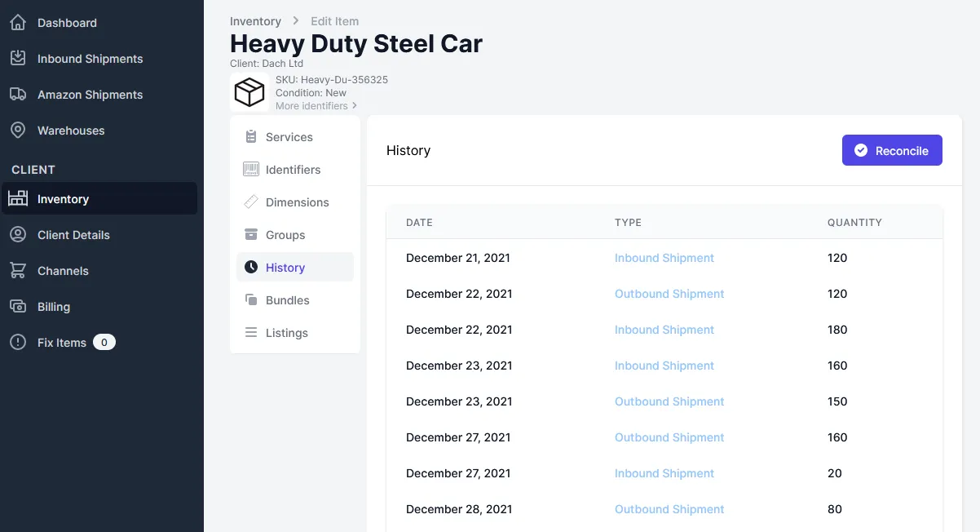
Task: Click the Services clipboard icon
Action: [x=251, y=137]
